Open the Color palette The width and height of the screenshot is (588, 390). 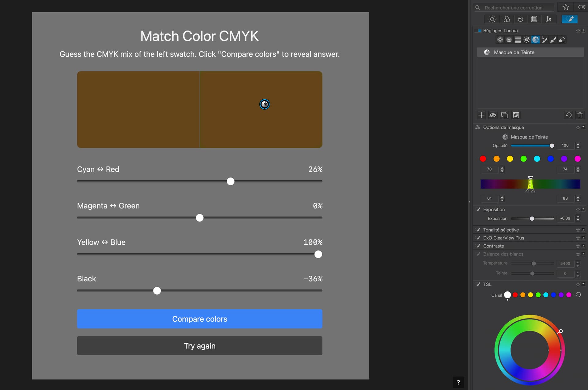pos(507,19)
